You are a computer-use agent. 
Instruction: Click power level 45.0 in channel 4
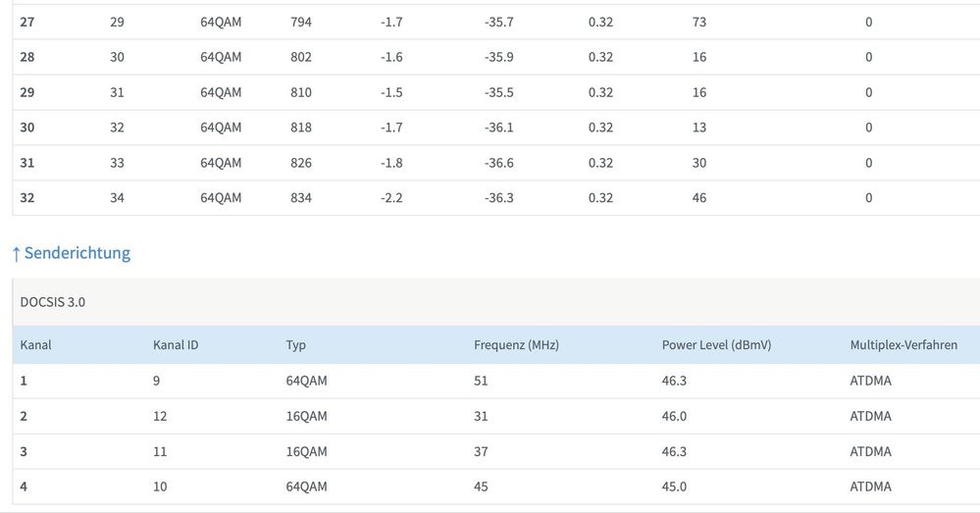click(x=674, y=487)
